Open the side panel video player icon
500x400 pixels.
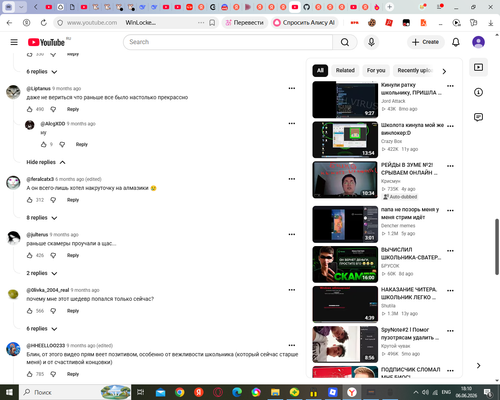tap(478, 67)
